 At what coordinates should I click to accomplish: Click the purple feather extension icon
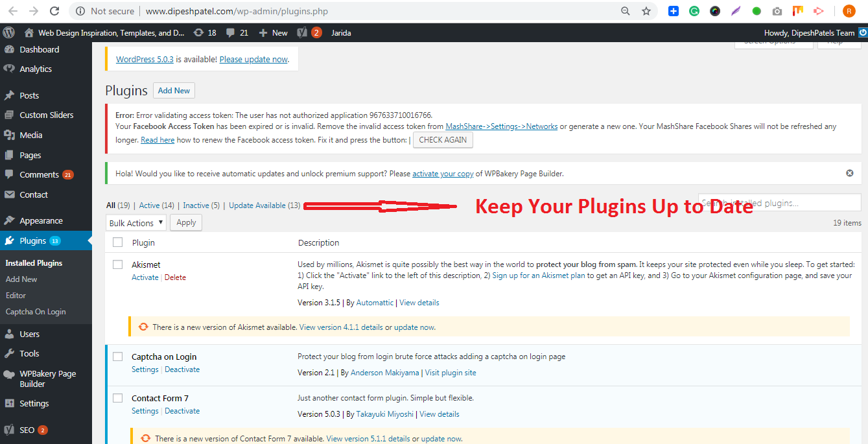736,11
